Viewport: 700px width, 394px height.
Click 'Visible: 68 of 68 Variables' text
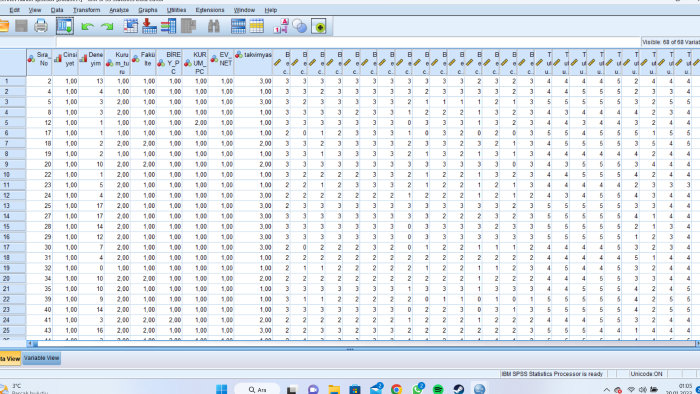click(x=671, y=42)
